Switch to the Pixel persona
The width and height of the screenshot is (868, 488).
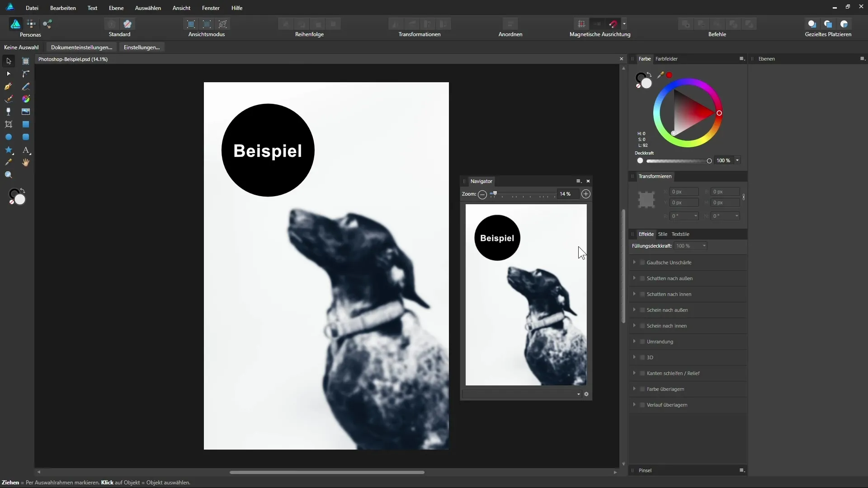(31, 24)
